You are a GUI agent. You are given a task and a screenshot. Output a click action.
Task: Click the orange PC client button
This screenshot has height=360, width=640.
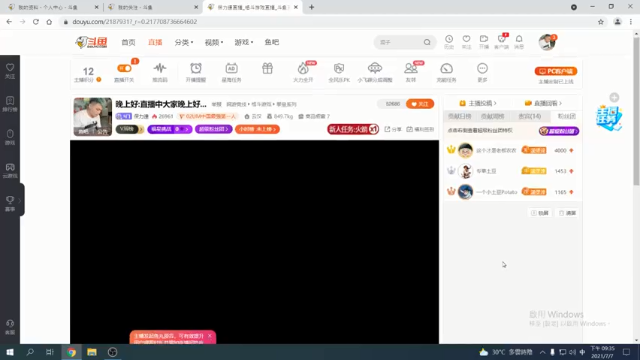556,71
